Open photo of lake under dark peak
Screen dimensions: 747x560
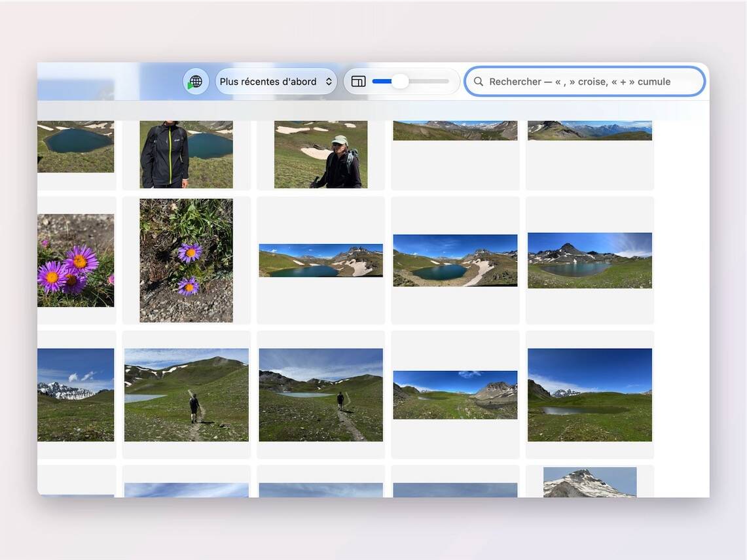click(590, 260)
